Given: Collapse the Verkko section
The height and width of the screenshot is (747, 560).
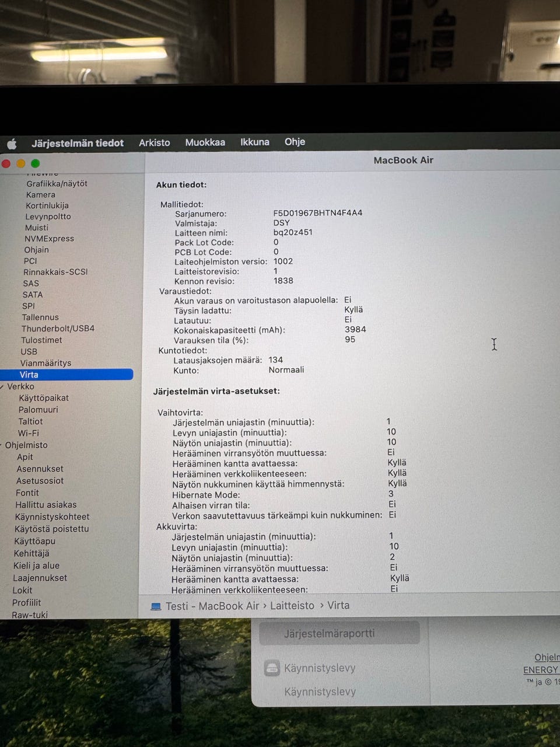Looking at the screenshot, I should point(2,386).
